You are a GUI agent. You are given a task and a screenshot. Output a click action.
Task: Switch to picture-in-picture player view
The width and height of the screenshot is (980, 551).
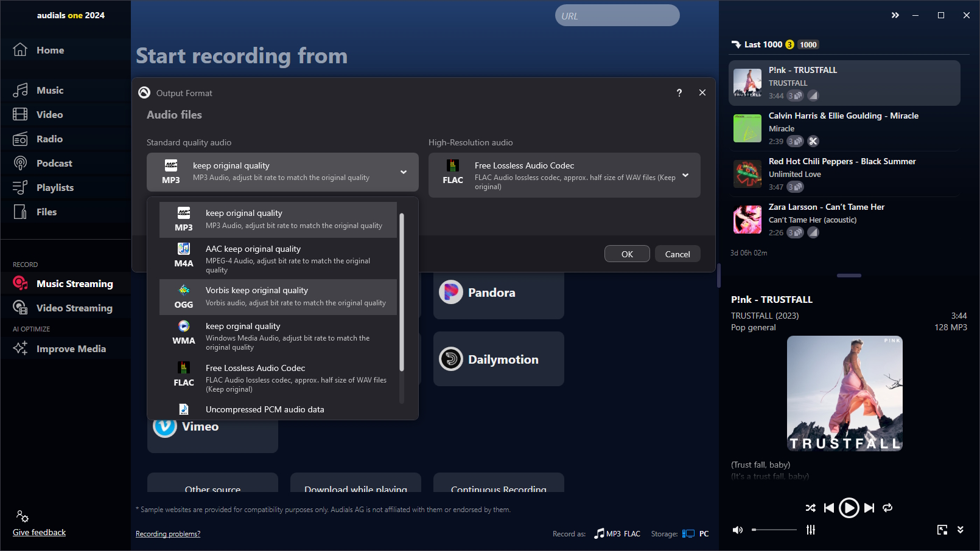[x=942, y=530]
